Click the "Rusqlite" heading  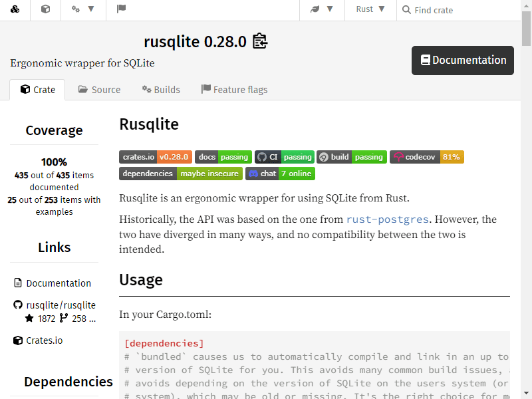coord(149,124)
